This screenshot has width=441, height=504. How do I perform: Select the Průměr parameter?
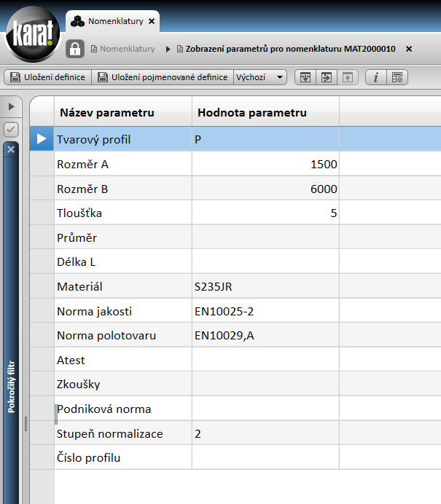77,238
